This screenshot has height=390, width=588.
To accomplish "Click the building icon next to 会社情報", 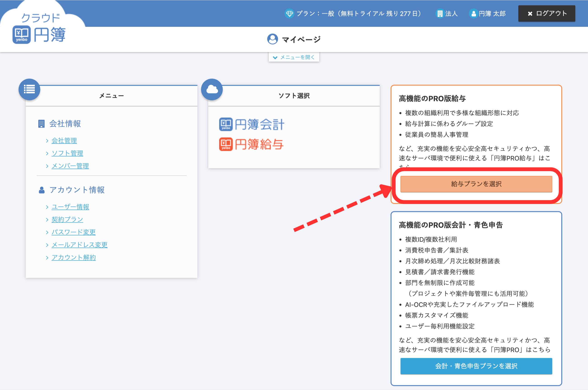I will coord(41,124).
